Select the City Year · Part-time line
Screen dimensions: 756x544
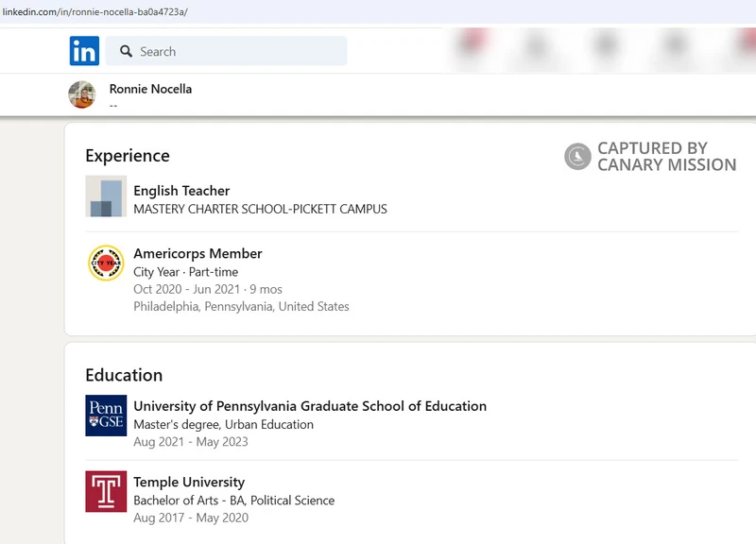[x=185, y=272]
